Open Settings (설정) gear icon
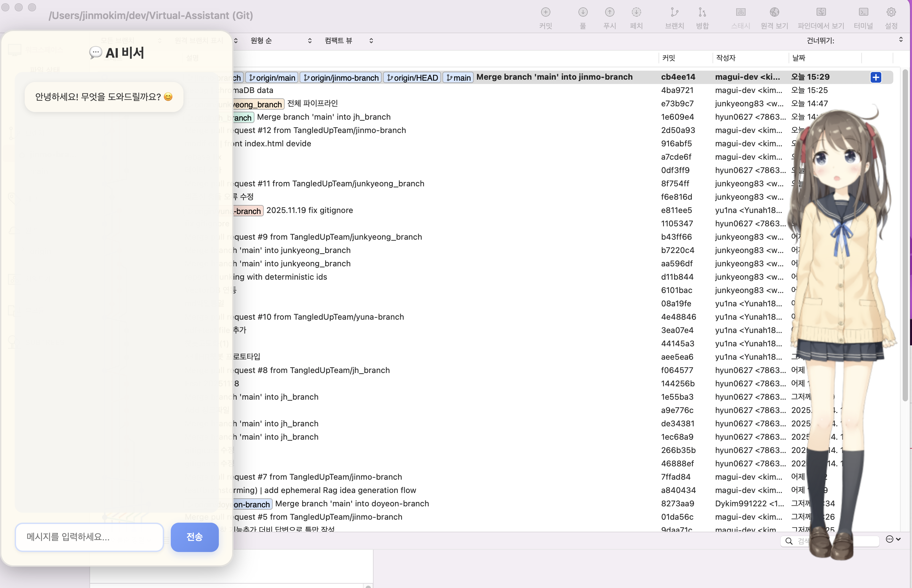Screen dimensions: 912x588 pos(891,13)
